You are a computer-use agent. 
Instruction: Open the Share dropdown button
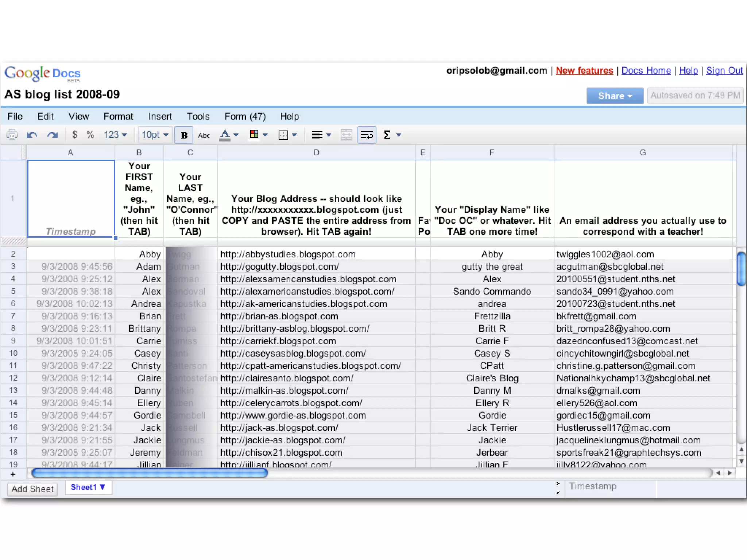(615, 96)
